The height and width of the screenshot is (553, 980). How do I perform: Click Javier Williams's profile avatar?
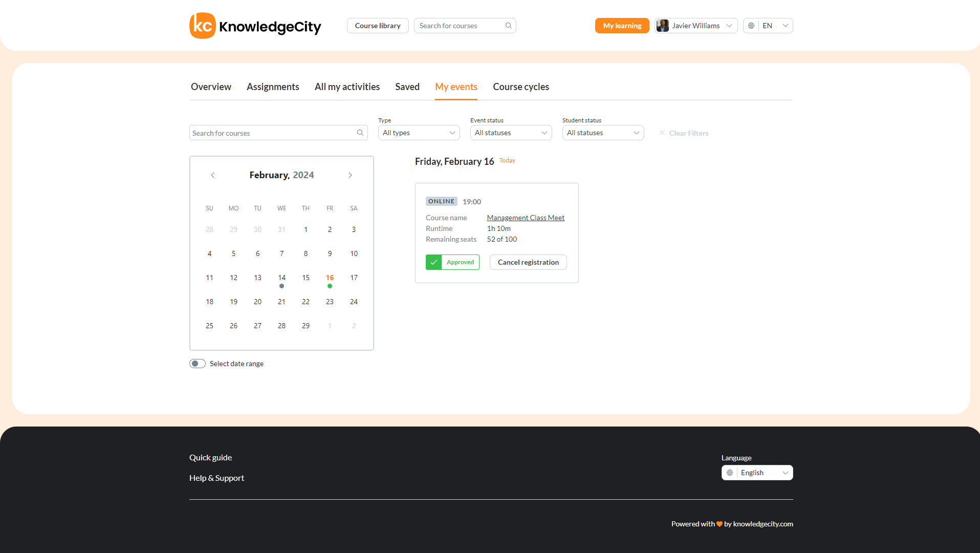[663, 25]
